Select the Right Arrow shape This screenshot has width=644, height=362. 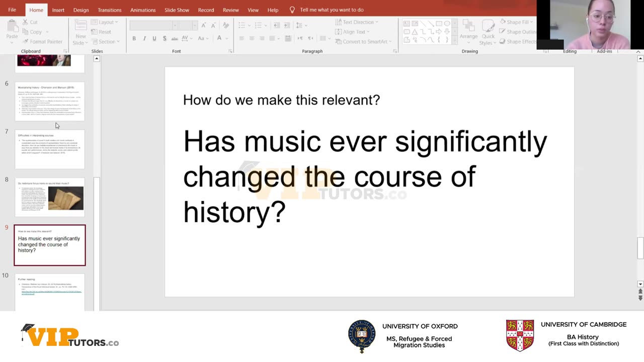pyautogui.click(x=439, y=32)
